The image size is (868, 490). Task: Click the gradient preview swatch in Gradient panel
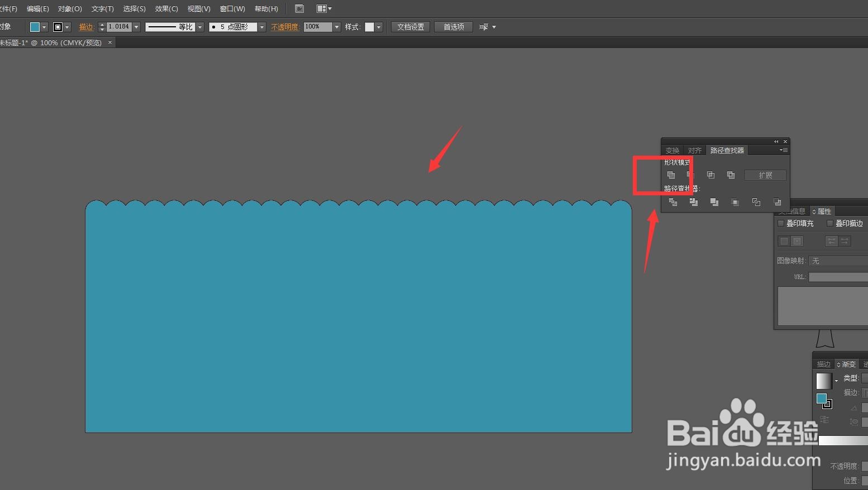824,381
